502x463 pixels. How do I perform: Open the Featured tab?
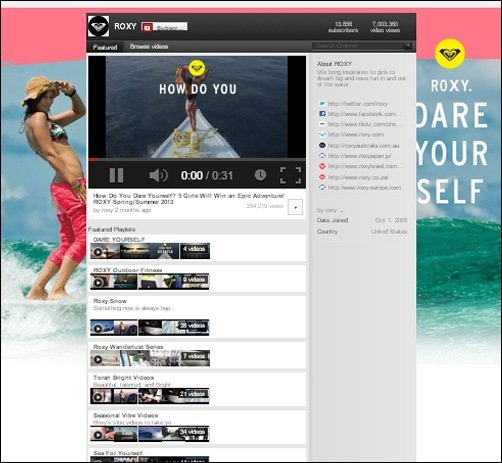click(105, 47)
